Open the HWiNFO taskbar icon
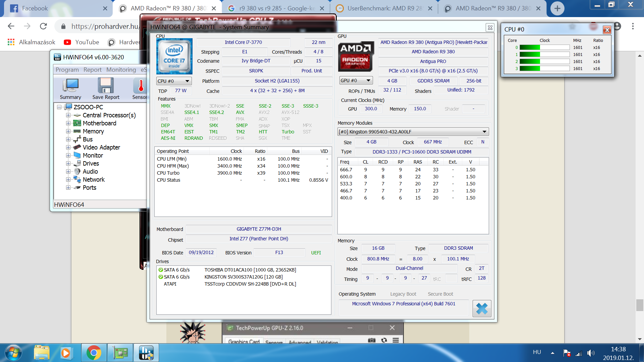The height and width of the screenshot is (362, 644). (x=146, y=353)
